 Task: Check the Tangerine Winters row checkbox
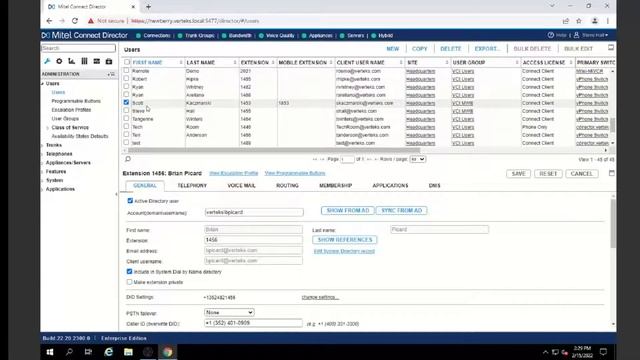[126, 118]
